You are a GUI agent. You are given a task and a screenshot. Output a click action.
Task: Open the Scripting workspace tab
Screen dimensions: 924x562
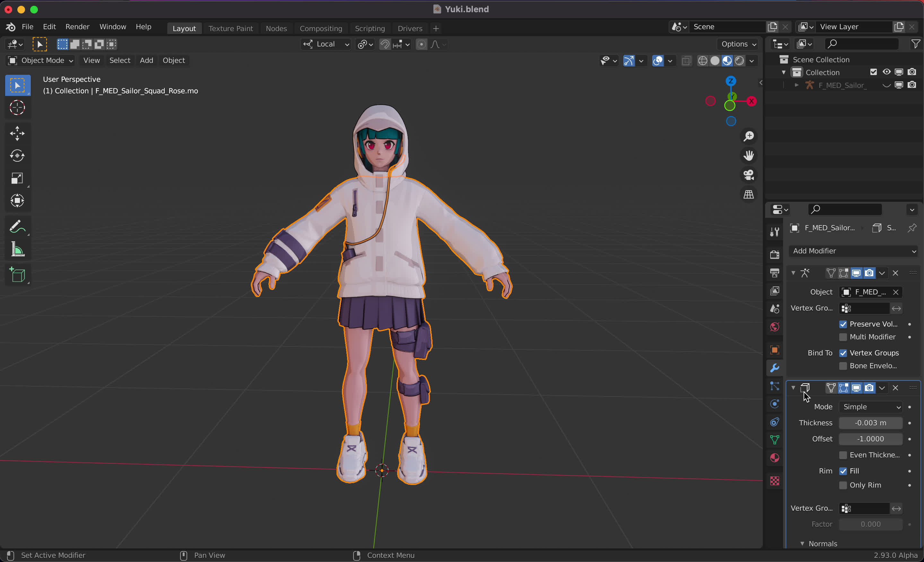tap(370, 28)
